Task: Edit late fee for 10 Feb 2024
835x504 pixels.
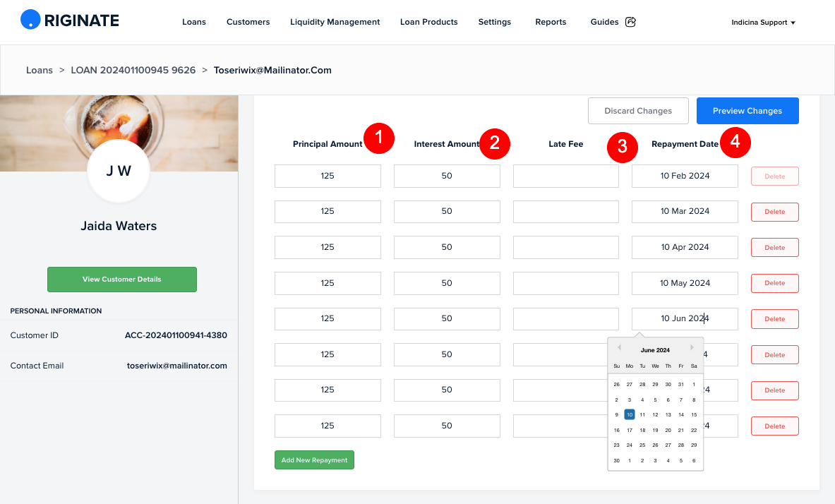Action: (565, 176)
